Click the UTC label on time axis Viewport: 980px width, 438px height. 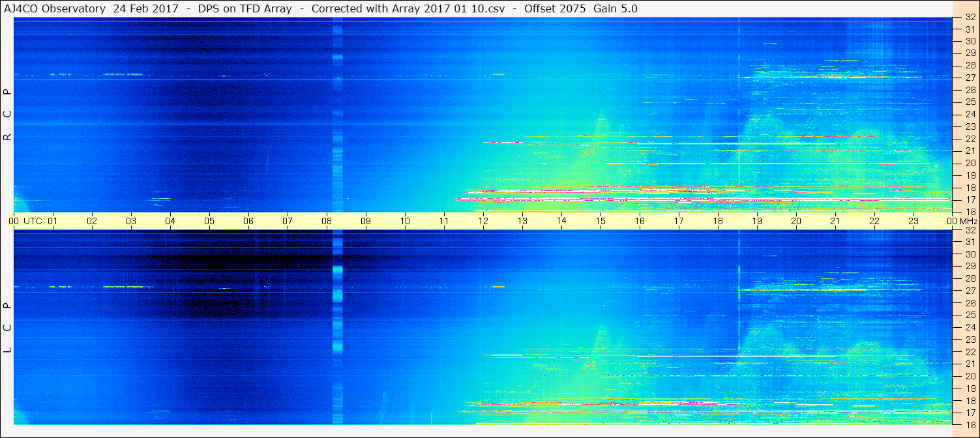pyautogui.click(x=33, y=221)
